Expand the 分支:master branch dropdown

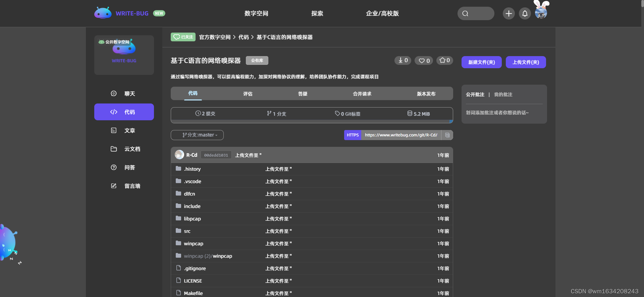coord(197,135)
